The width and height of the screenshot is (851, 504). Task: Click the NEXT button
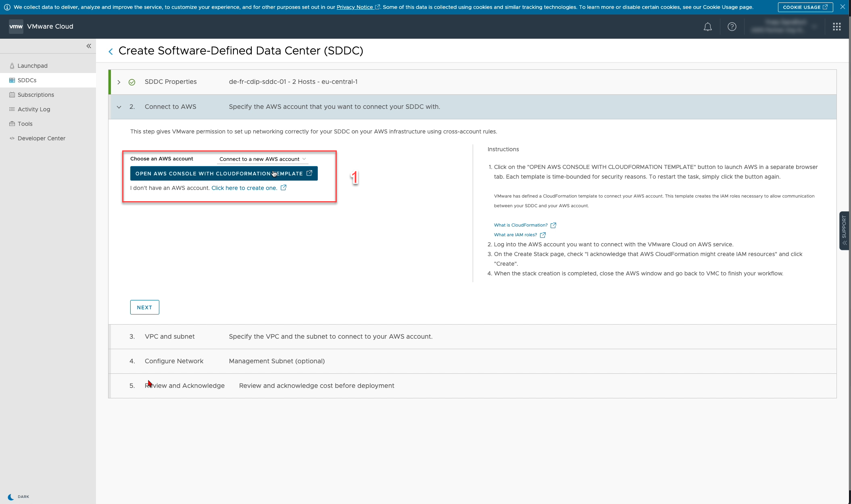point(144,307)
